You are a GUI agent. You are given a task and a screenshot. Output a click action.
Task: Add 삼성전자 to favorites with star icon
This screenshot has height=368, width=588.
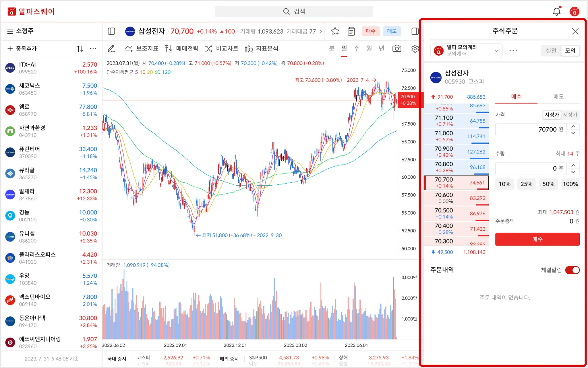tap(335, 31)
